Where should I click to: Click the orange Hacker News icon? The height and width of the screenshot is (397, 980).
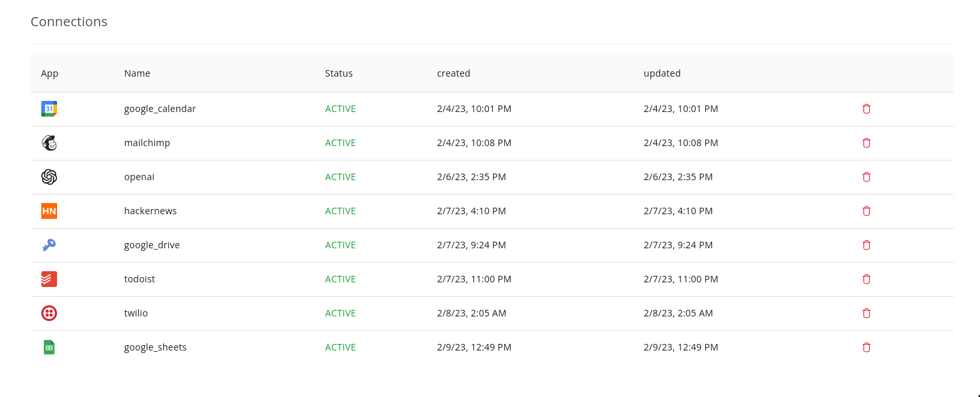point(49,211)
